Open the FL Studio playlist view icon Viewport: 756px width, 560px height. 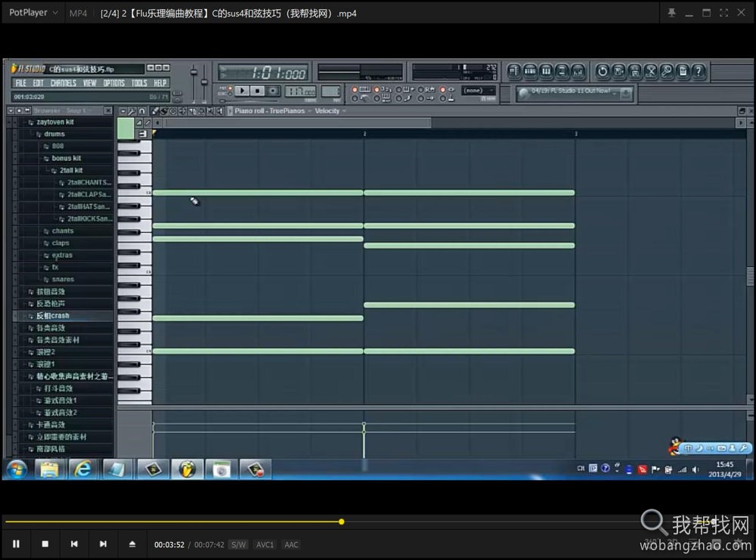(514, 73)
